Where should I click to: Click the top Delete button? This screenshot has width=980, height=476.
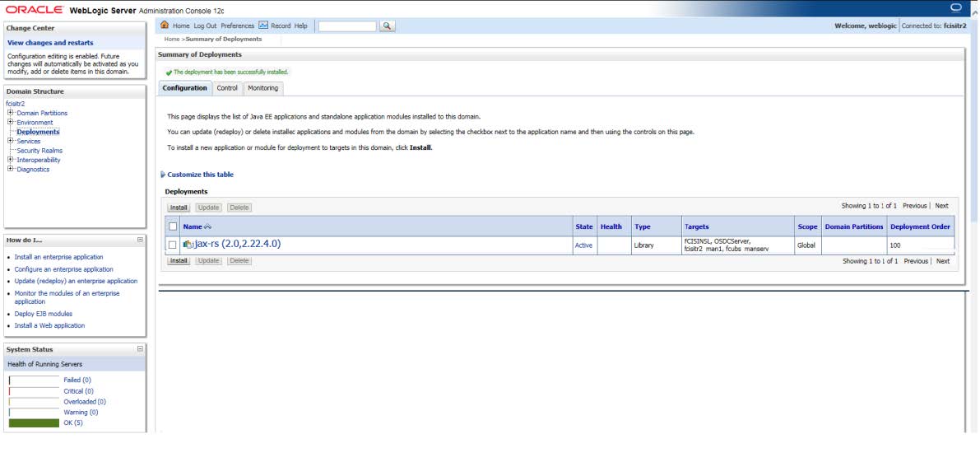click(x=239, y=208)
